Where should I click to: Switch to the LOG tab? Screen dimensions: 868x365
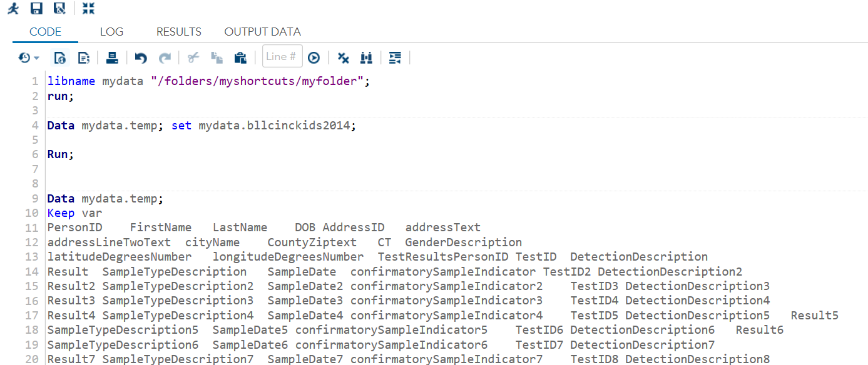click(x=111, y=32)
